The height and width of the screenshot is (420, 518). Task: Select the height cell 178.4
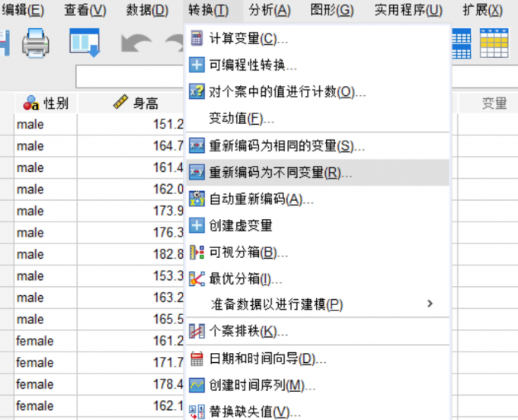pos(130,384)
